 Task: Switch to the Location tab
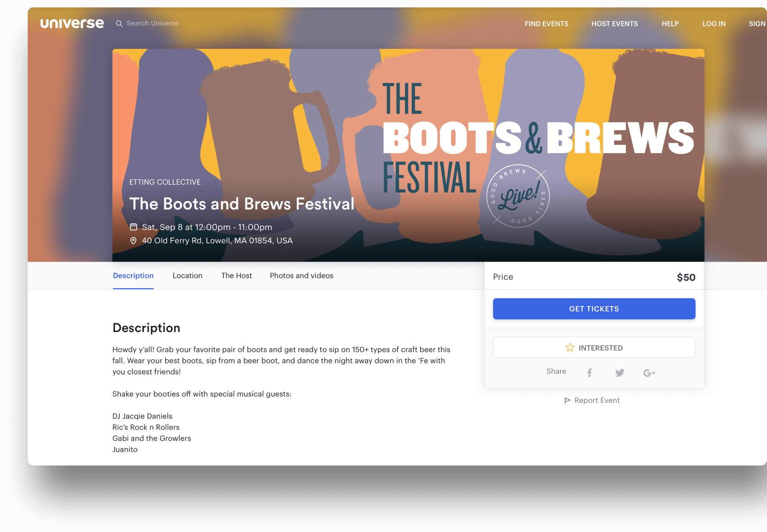click(188, 276)
